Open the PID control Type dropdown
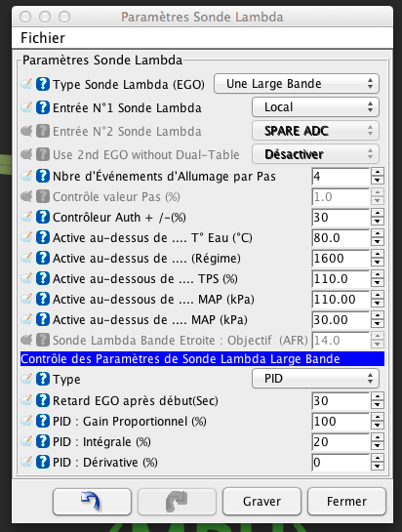The height and width of the screenshot is (532, 402). pos(315,379)
